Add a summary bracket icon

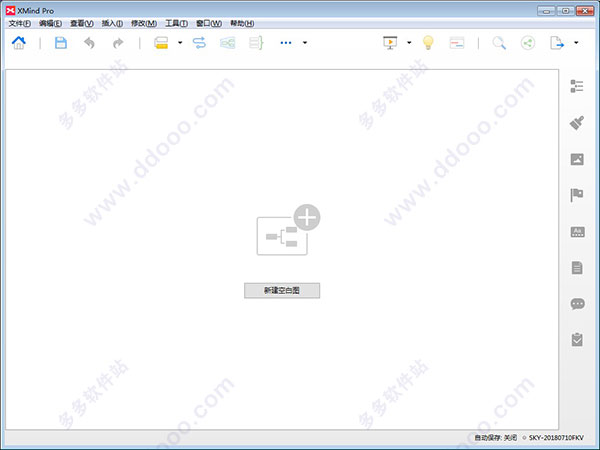[256, 43]
